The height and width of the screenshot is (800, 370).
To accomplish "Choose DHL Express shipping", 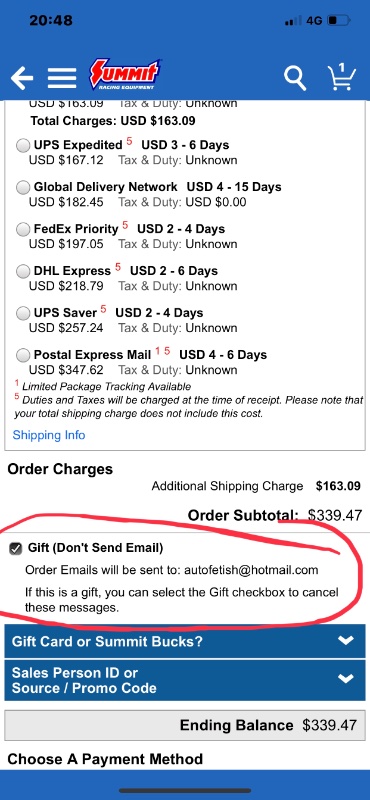I will click(x=23, y=271).
